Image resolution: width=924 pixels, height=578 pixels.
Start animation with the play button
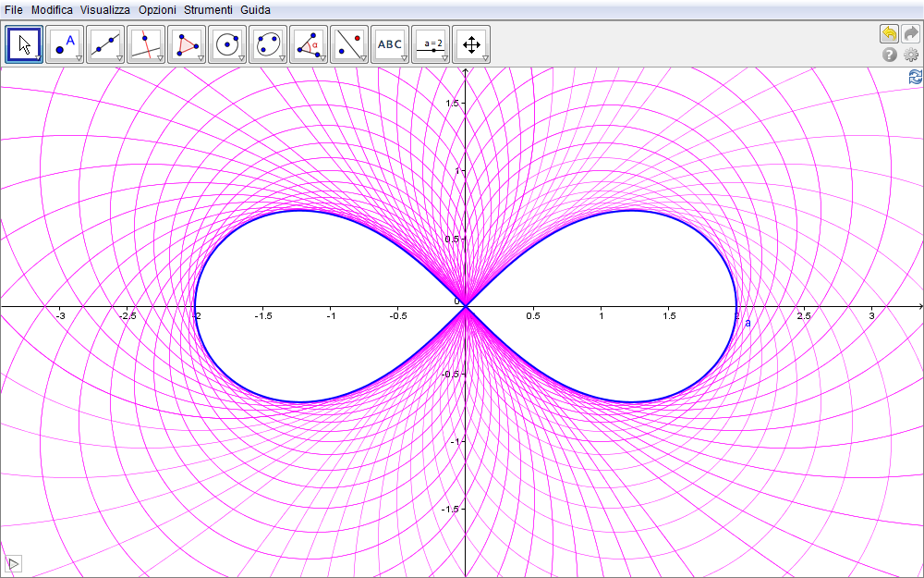13,563
